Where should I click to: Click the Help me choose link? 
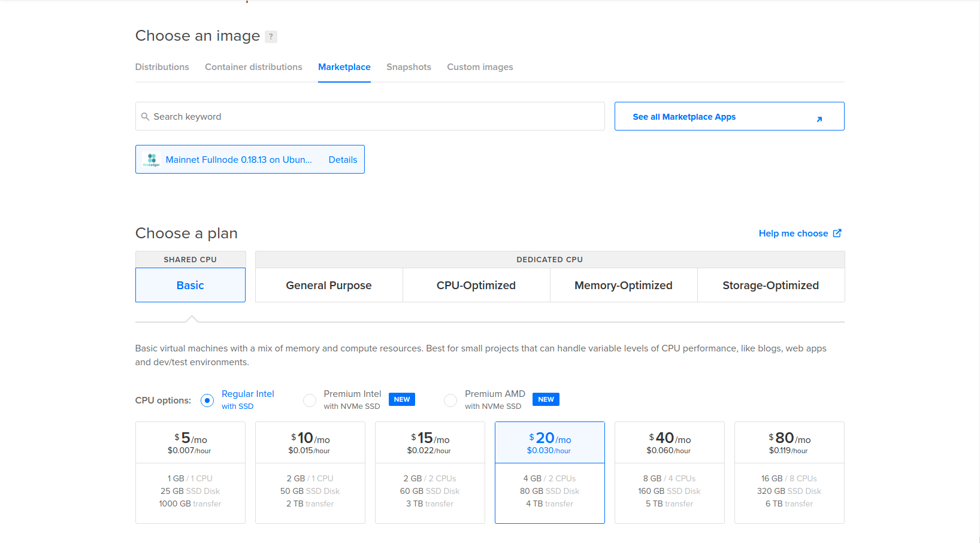[x=793, y=233]
